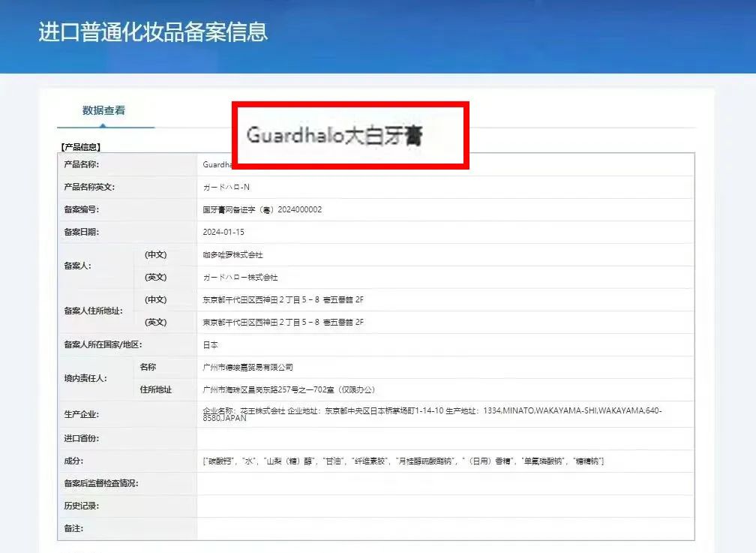Screen dimensions: 756x553
Task: Click the country value 日本
Action: coord(210,345)
